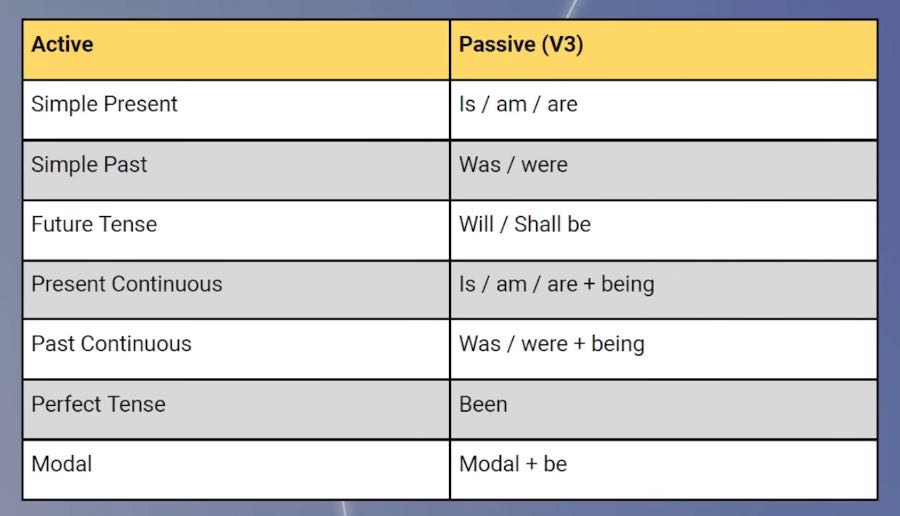The height and width of the screenshot is (516, 900).
Task: Click the Perfect Tense cell
Action: point(236,409)
